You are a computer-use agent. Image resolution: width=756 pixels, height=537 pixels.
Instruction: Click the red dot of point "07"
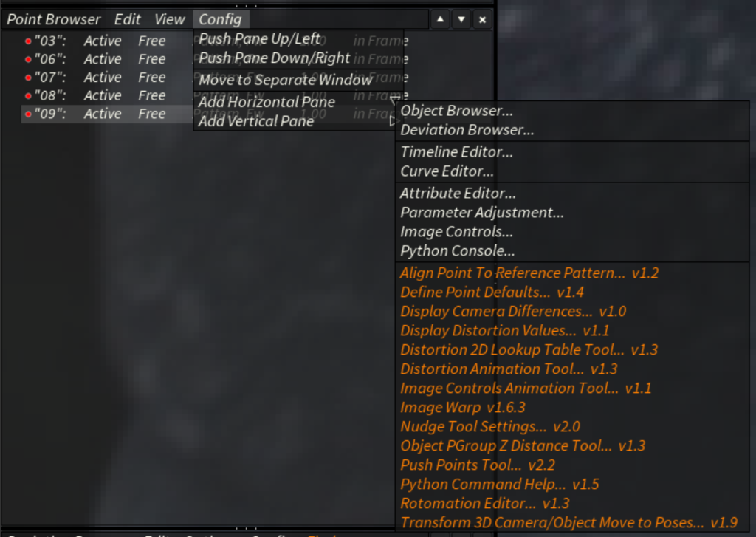coord(28,78)
